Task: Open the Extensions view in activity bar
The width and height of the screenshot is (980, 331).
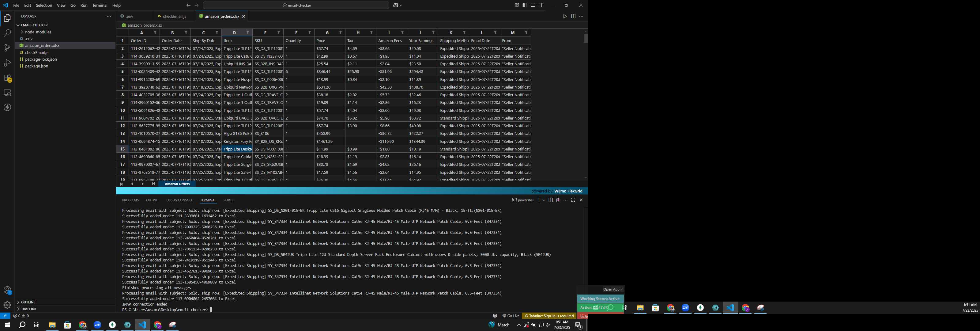Action: [x=7, y=78]
